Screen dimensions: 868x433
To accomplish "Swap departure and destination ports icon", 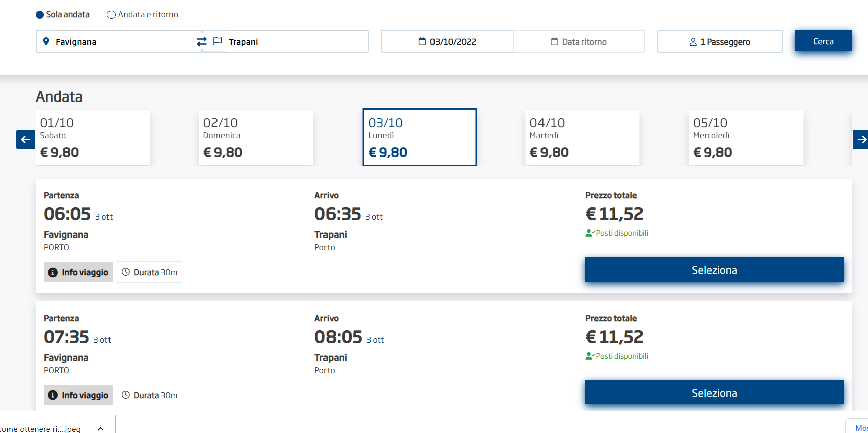I will click(x=202, y=42).
